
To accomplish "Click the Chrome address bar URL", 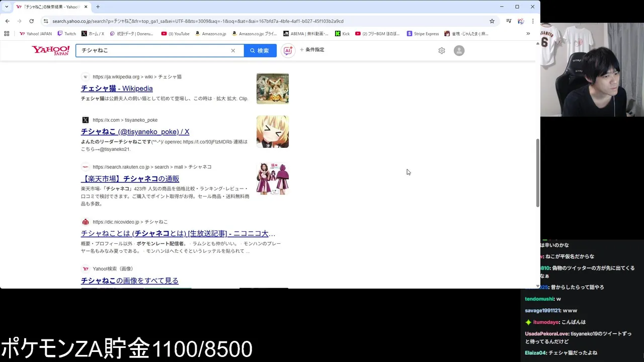I will tap(198, 21).
